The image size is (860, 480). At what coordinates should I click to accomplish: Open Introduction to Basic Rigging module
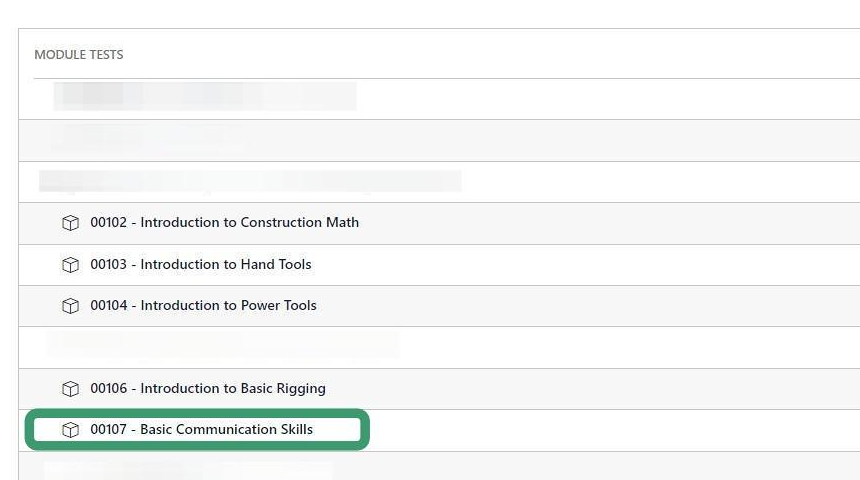[232, 389]
